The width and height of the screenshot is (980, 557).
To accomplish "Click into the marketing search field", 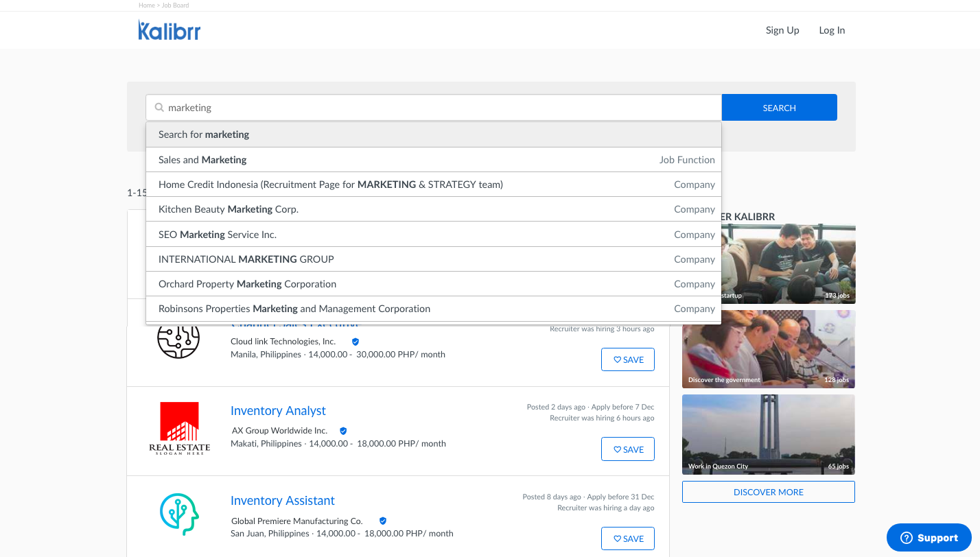I will [439, 108].
